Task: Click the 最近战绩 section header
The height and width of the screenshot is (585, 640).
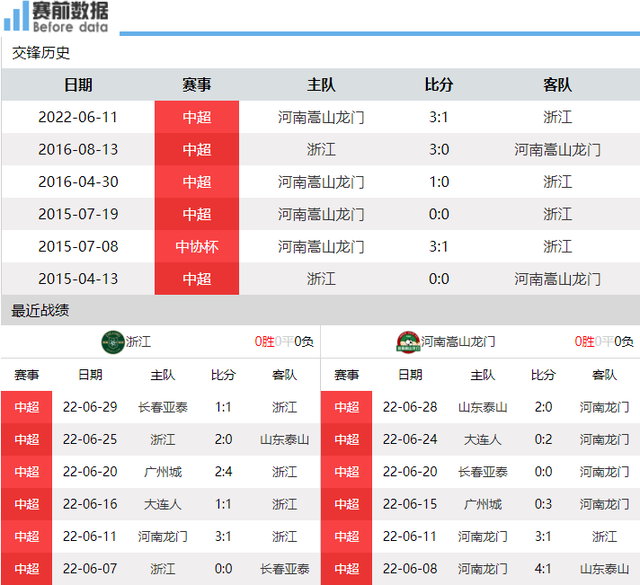Action: [x=40, y=310]
